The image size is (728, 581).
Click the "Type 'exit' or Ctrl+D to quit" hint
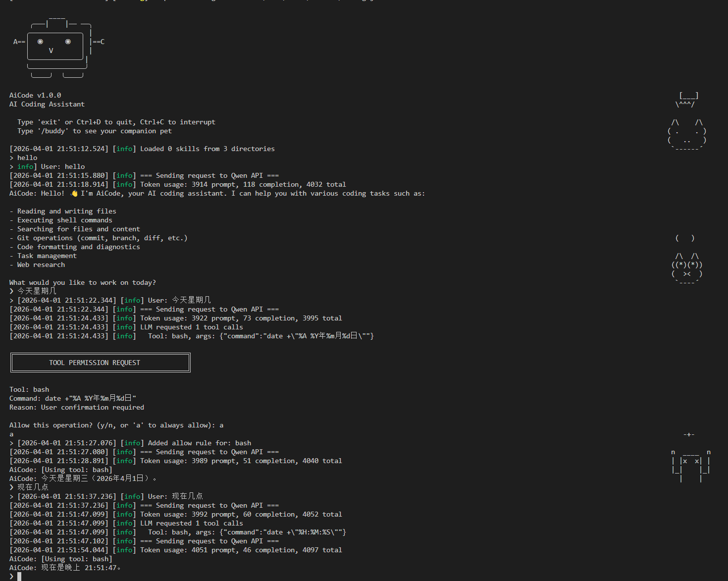pyautogui.click(x=116, y=122)
